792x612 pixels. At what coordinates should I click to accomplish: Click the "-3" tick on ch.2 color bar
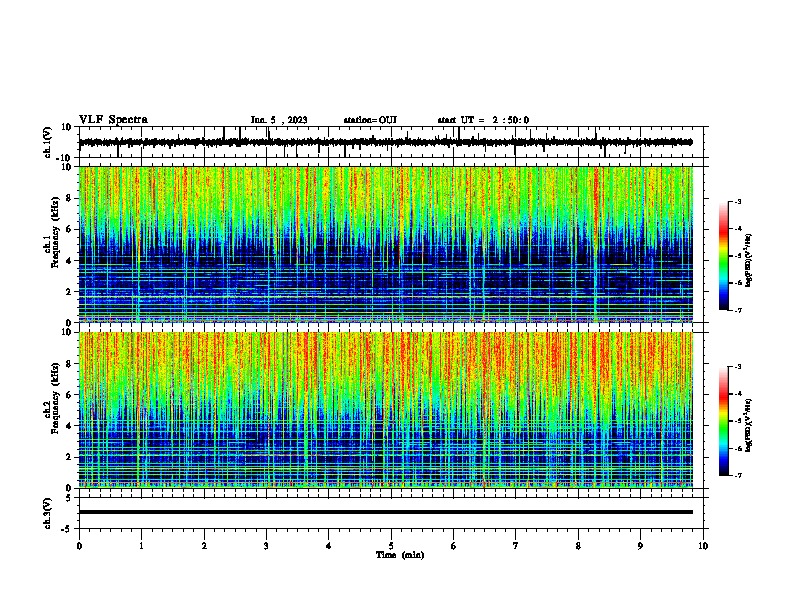tap(738, 367)
